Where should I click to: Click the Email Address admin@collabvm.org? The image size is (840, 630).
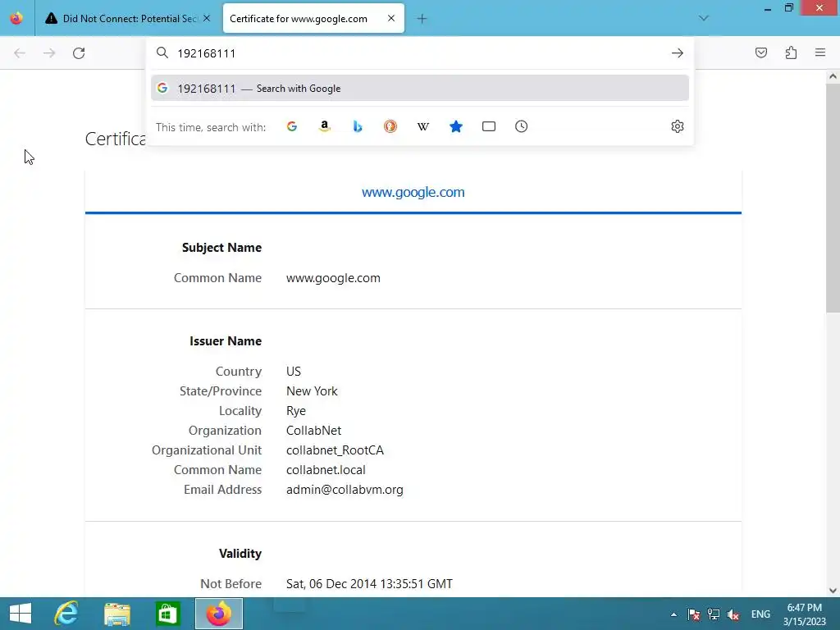click(345, 490)
